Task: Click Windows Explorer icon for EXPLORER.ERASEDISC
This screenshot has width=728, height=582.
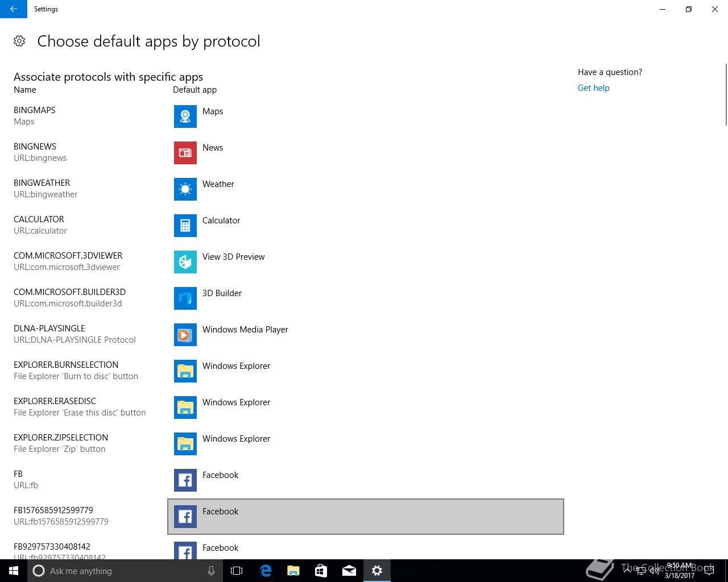Action: pos(185,408)
